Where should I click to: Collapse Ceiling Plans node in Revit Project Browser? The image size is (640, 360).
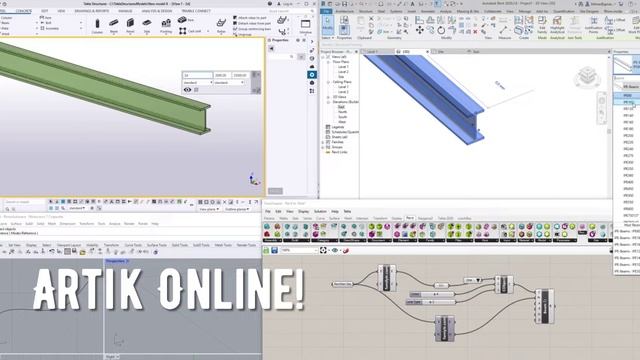tap(328, 82)
